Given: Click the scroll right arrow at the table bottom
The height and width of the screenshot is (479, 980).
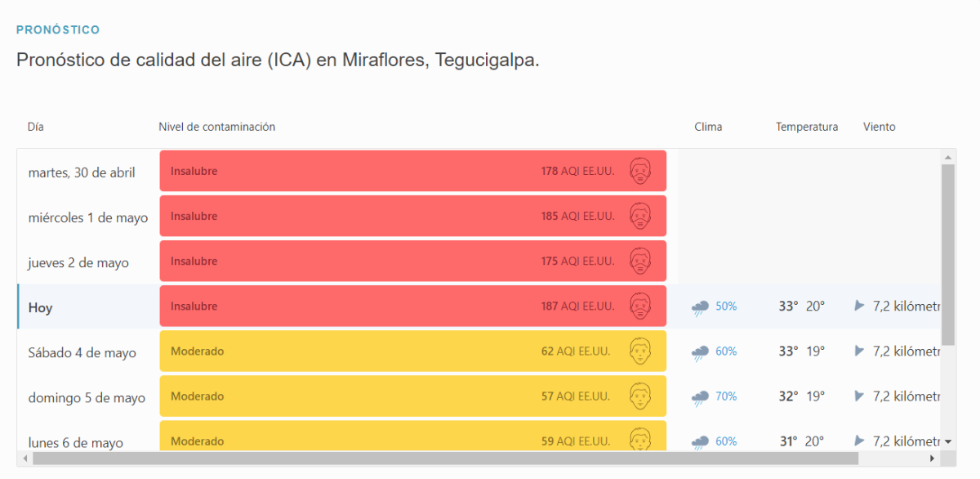Looking at the screenshot, I should point(933,459).
